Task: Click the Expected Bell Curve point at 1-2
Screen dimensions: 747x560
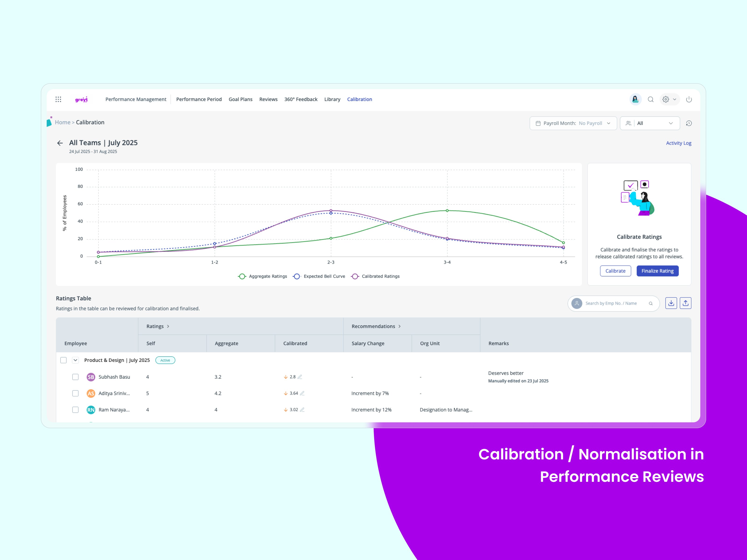Action: [x=215, y=243]
